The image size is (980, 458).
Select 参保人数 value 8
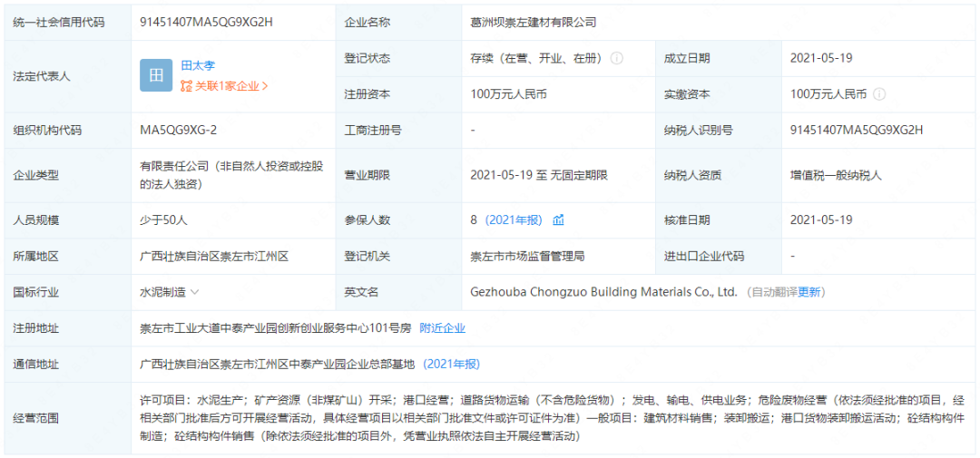pyautogui.click(x=474, y=219)
